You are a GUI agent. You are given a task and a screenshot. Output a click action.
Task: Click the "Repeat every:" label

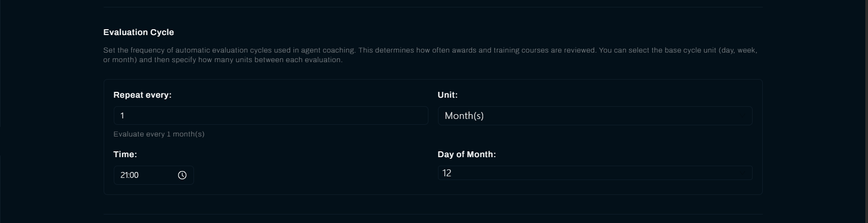click(142, 95)
